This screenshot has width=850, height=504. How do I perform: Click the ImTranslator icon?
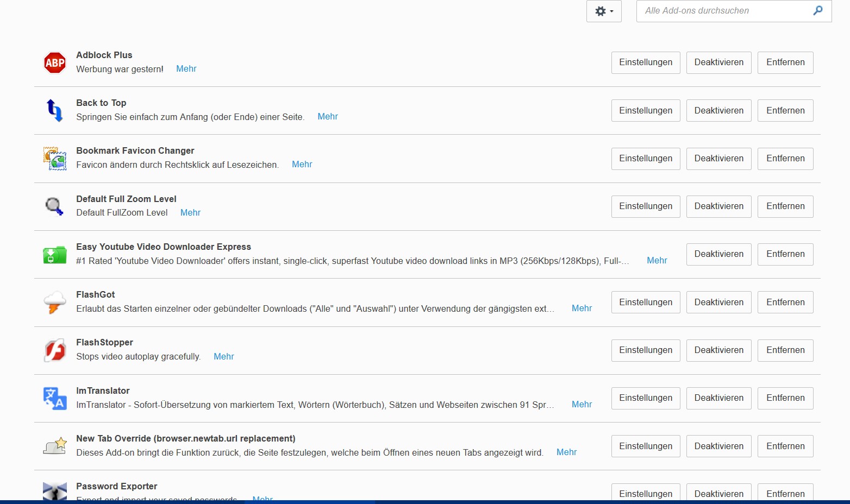55,398
